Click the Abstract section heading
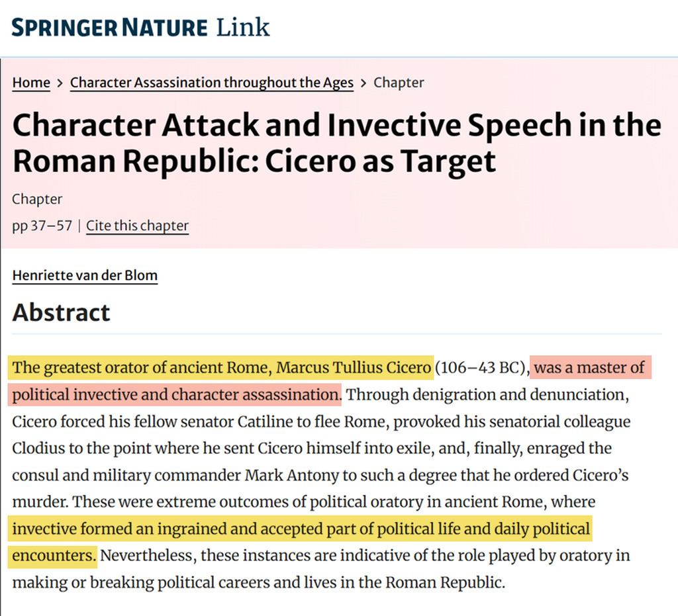The width and height of the screenshot is (678, 616). pos(61,312)
